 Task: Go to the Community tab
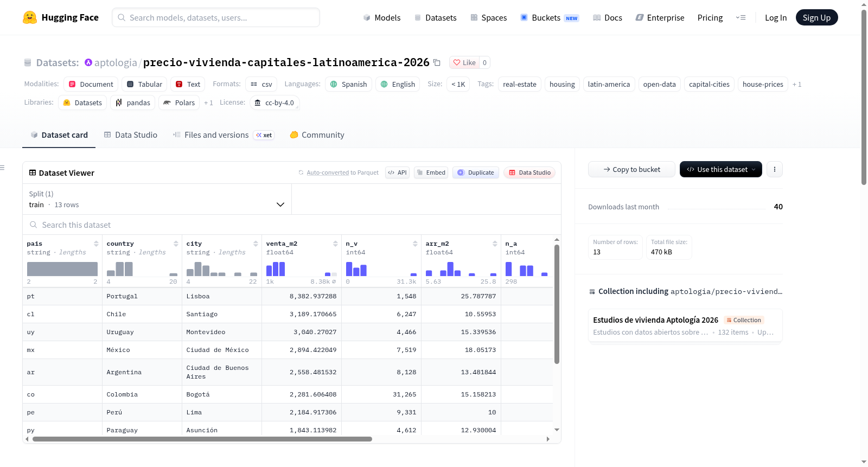317,135
